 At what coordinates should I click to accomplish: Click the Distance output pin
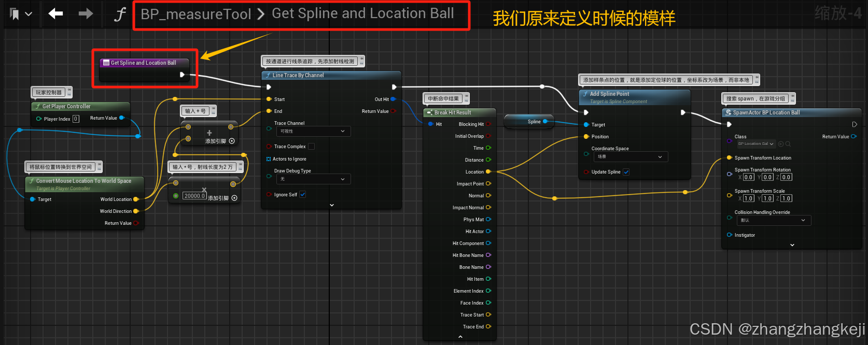(488, 160)
